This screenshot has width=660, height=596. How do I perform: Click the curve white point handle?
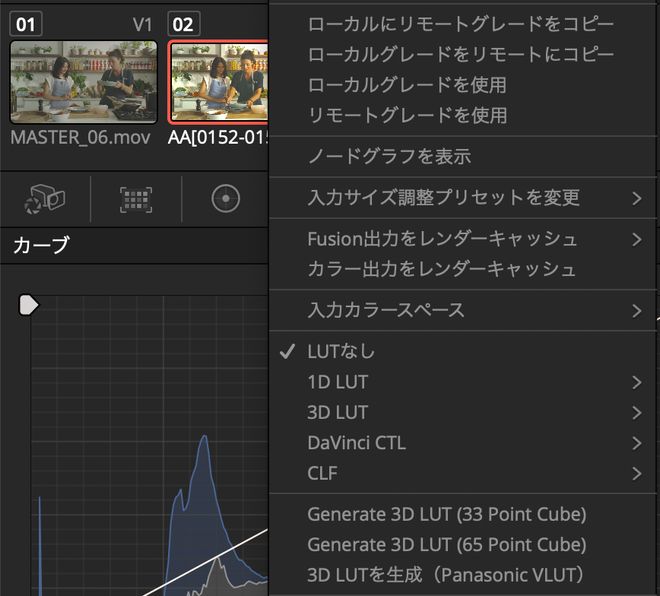pos(29,305)
